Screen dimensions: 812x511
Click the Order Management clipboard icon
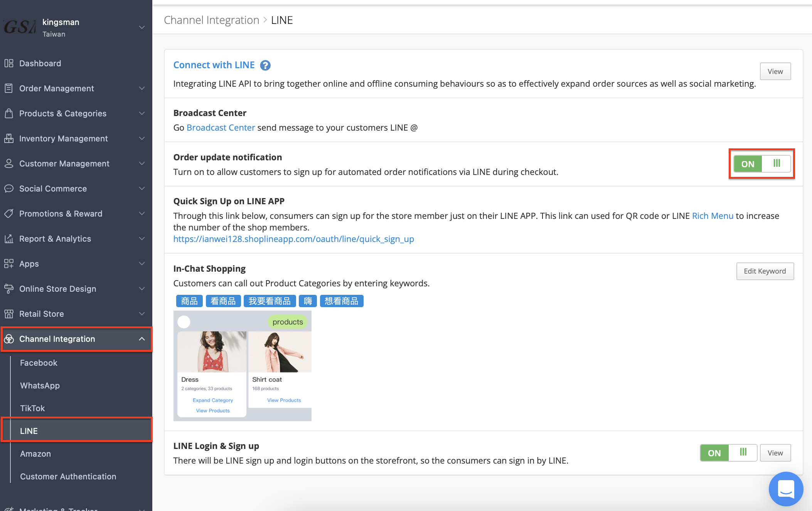9,88
